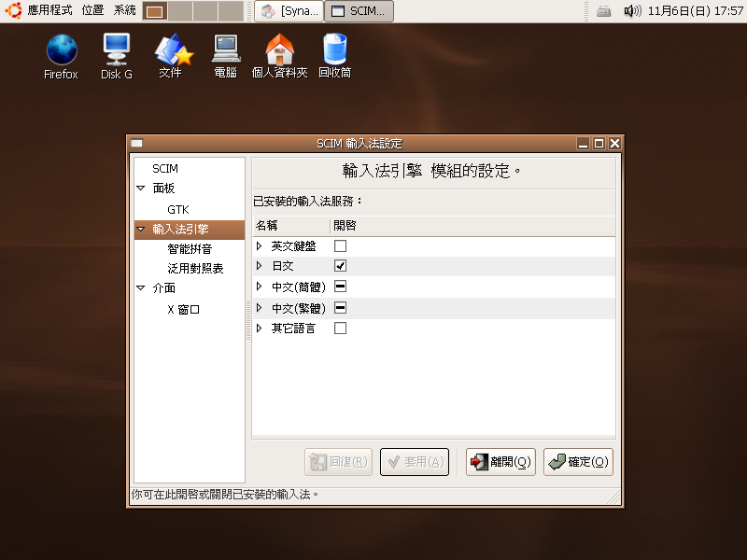Click the date and time clock
This screenshot has height=560, width=747.
[x=696, y=11]
